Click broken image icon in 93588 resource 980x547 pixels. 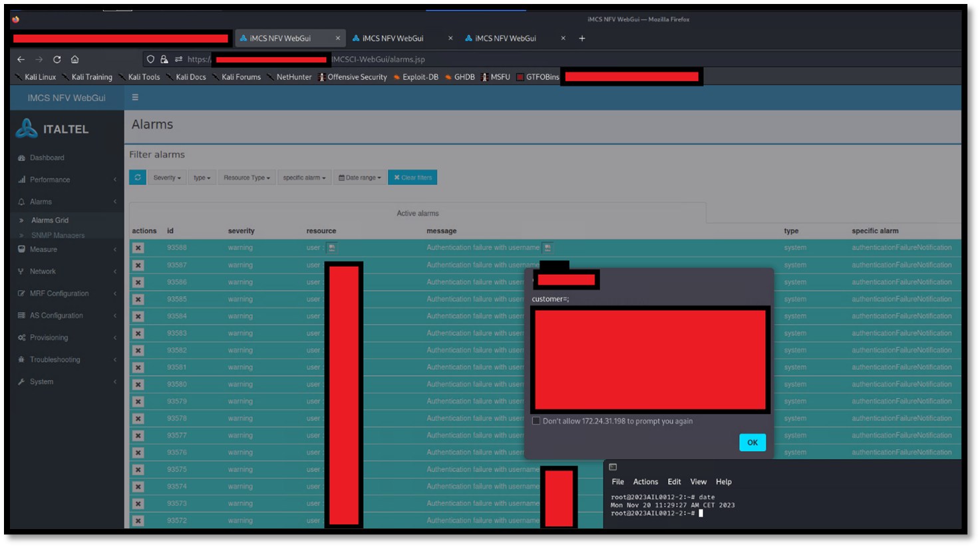click(x=332, y=248)
